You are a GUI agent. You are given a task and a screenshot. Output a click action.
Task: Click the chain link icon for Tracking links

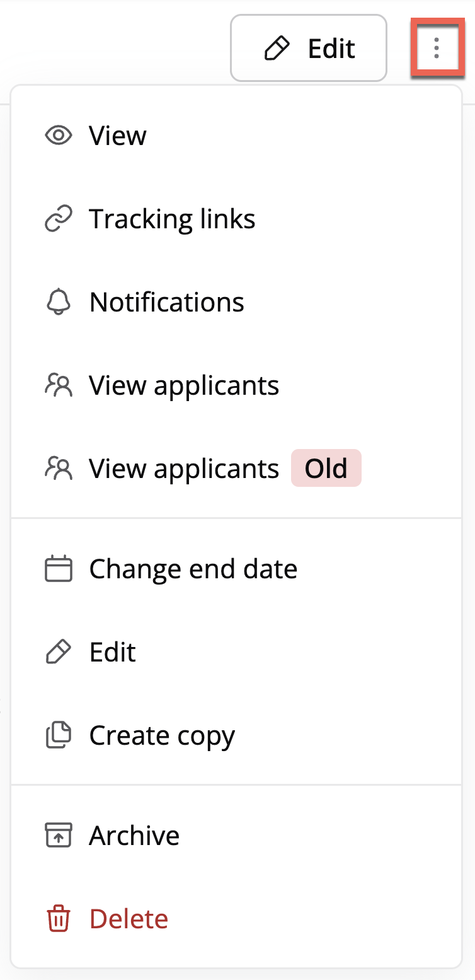59,219
